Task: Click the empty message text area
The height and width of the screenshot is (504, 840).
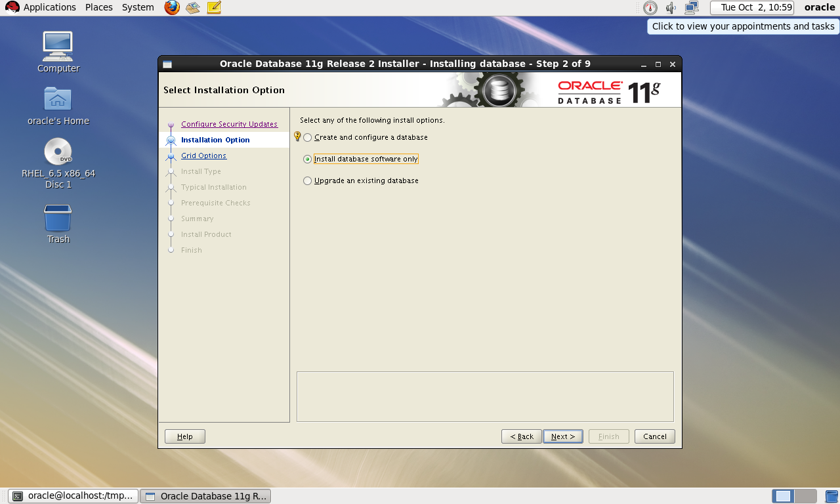Action: 485,396
